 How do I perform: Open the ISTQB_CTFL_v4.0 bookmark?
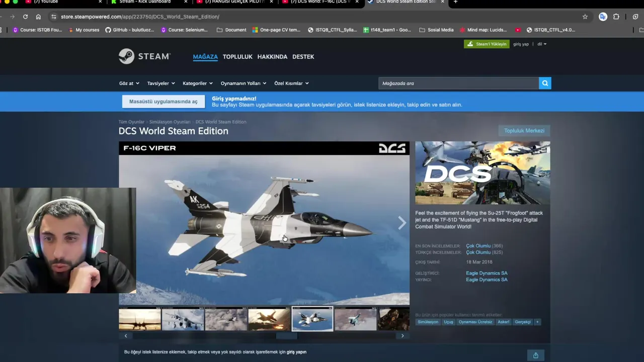tap(550, 30)
